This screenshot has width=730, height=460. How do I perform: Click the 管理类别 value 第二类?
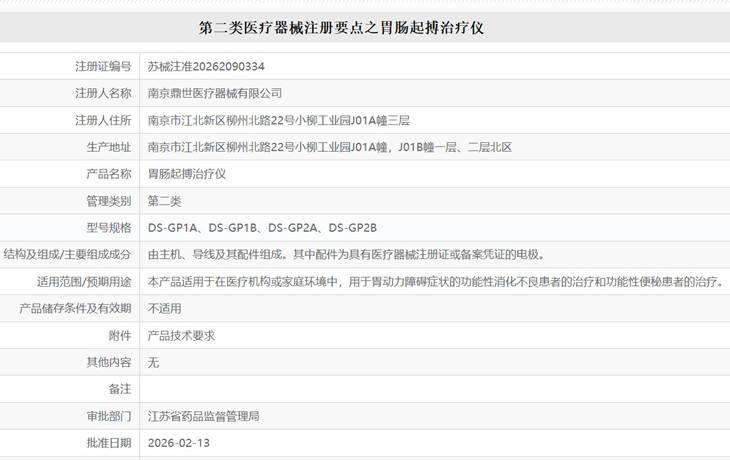[164, 201]
